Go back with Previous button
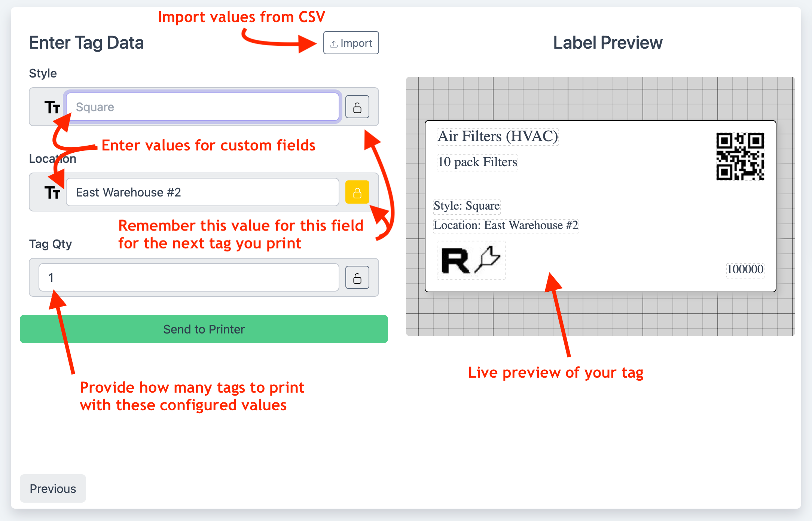812x521 pixels. [x=53, y=488]
